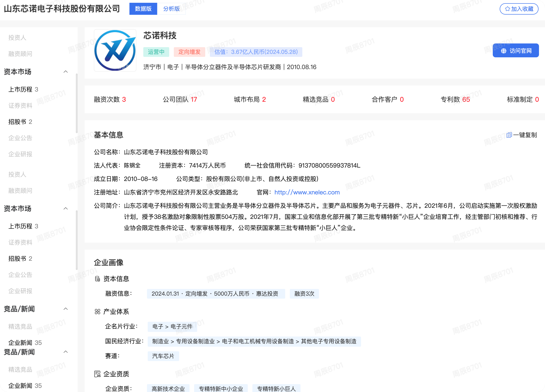This screenshot has width=545, height=392.
Task: Open 上市历程 in the sidebar
Action: click(23, 89)
